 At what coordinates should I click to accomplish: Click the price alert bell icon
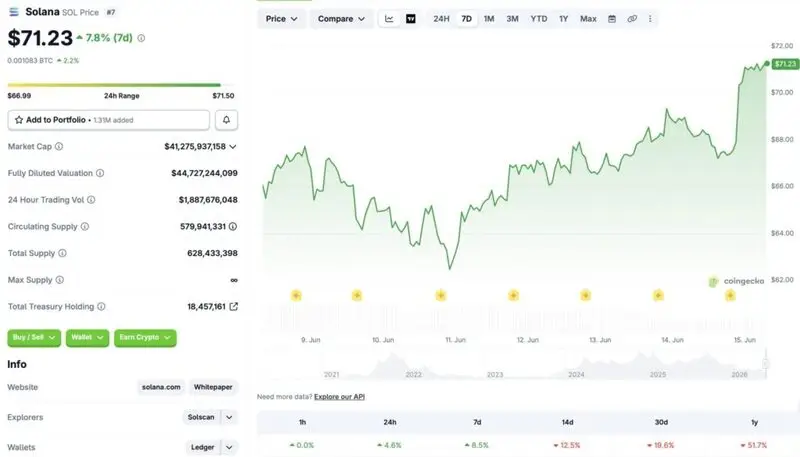226,120
